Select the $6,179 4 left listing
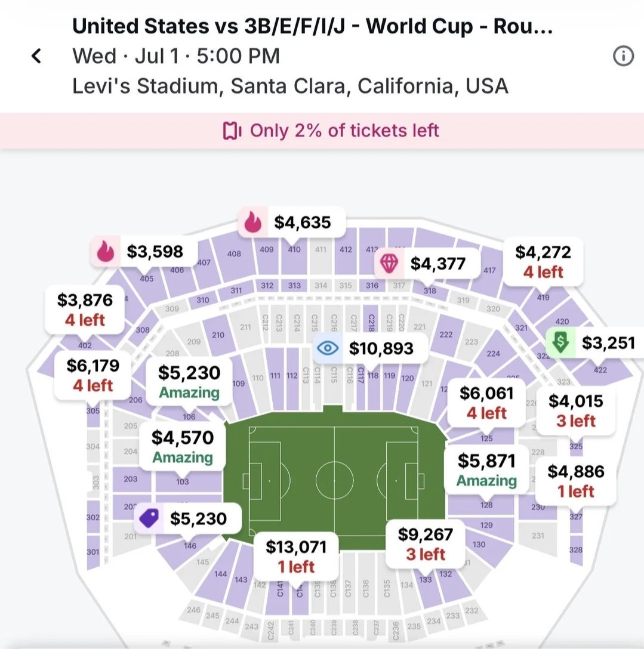The image size is (644, 649). 93,375
